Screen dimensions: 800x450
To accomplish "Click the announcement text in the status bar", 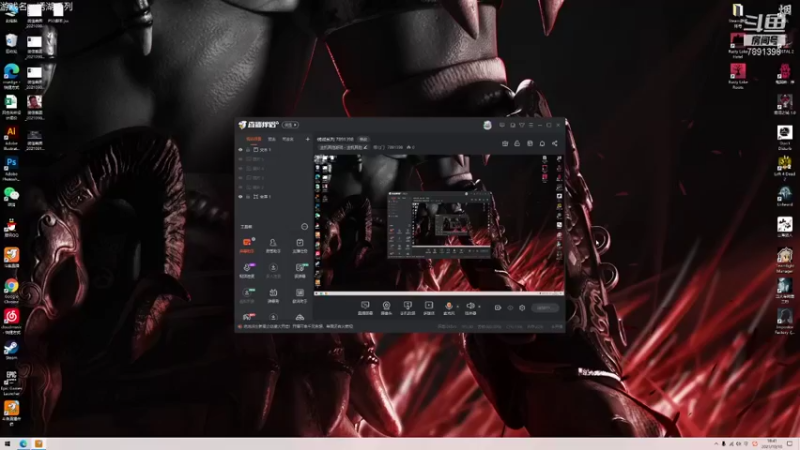I will pyautogui.click(x=297, y=327).
